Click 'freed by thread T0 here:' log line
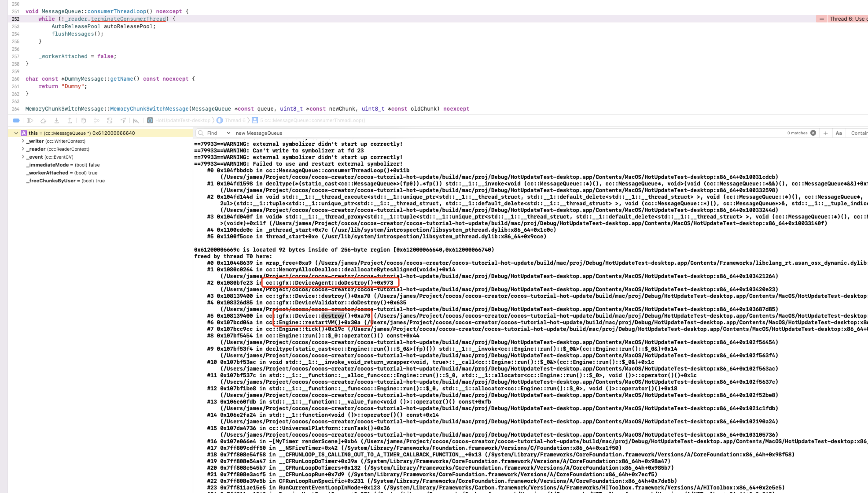Image resolution: width=868 pixels, height=493 pixels. click(233, 256)
